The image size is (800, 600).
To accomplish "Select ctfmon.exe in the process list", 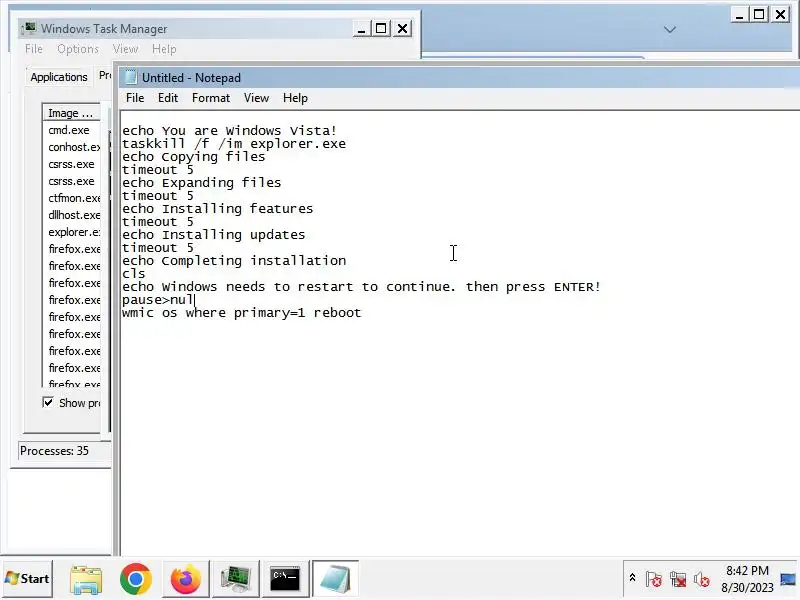I will point(72,198).
